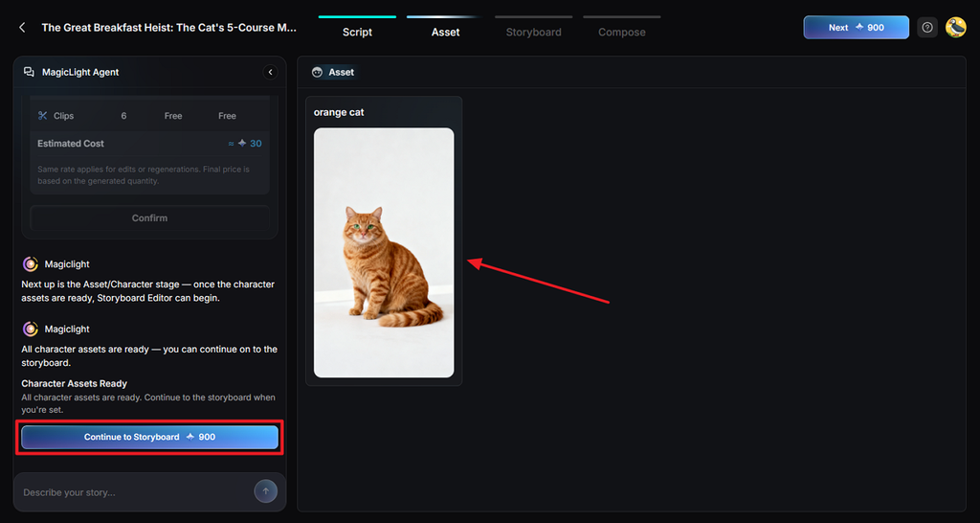
Task: Click the MagicLight Agent chat icon
Action: (x=29, y=72)
